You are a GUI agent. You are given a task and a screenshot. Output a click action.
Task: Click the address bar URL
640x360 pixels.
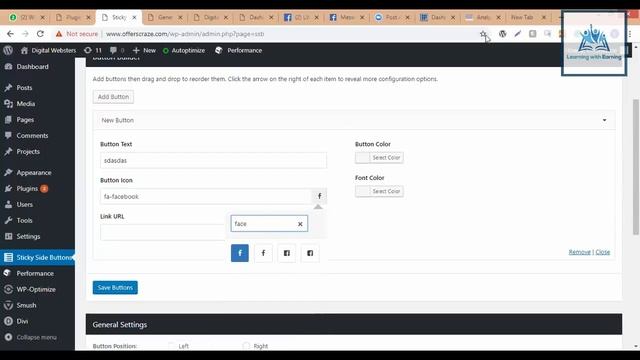[185, 34]
